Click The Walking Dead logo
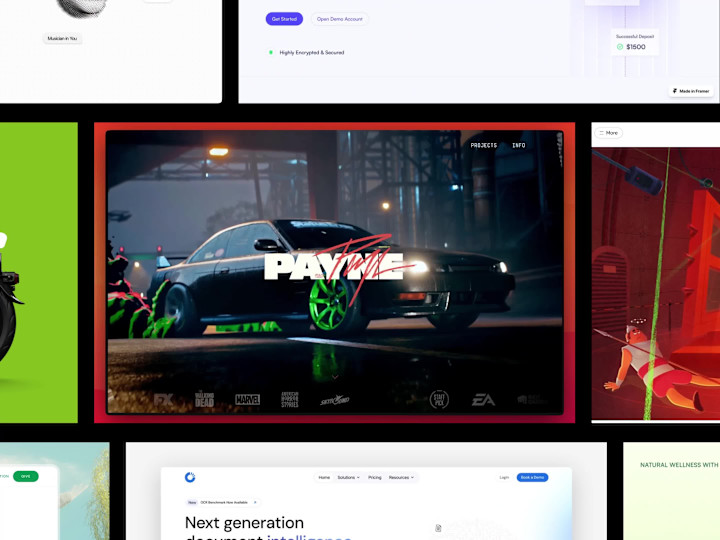720x540 pixels. [204, 399]
